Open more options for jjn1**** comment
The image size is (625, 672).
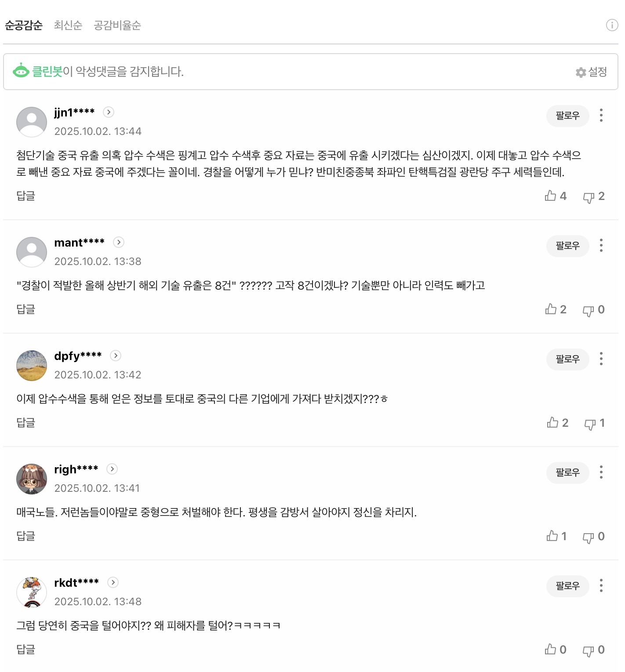601,116
